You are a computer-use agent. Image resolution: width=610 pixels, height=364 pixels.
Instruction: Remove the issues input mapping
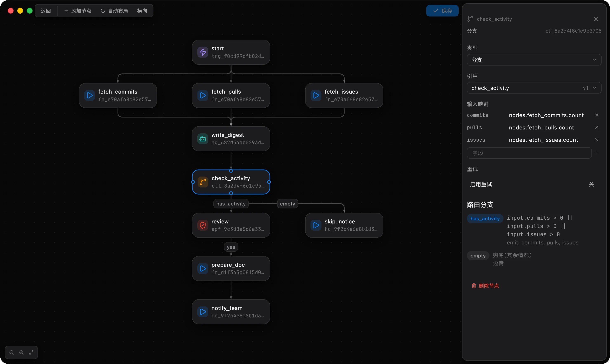click(x=597, y=140)
